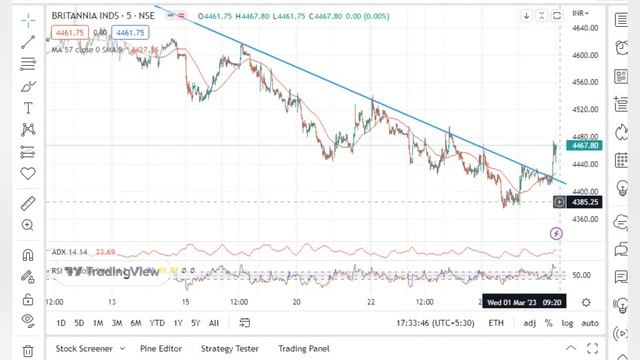Toggle adj dividend adjustment

(x=529, y=323)
